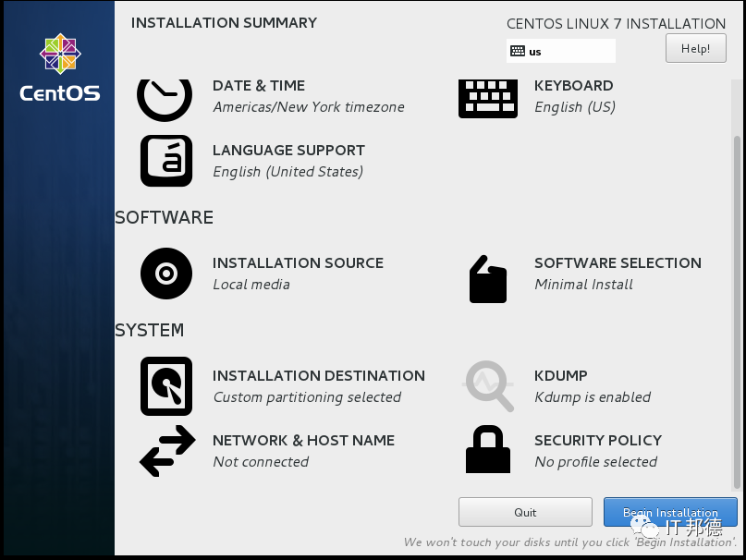Open KDUMP settings label
The image size is (746, 560).
(x=561, y=376)
